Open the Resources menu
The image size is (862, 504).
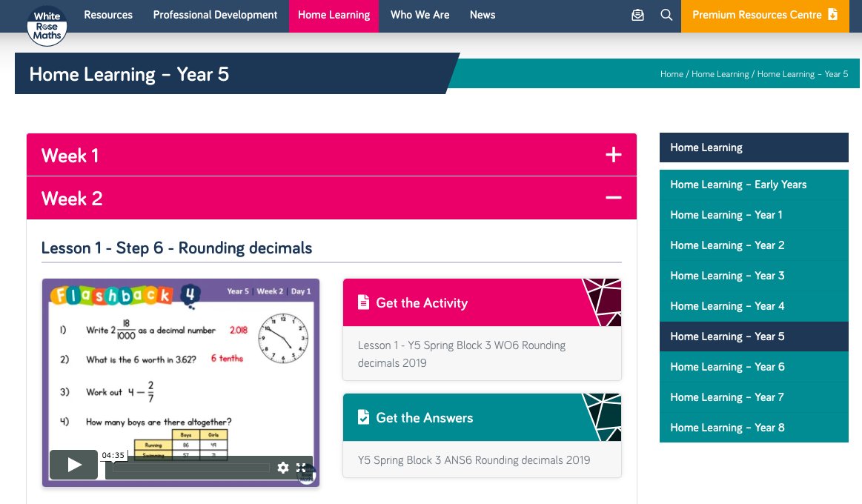click(108, 15)
